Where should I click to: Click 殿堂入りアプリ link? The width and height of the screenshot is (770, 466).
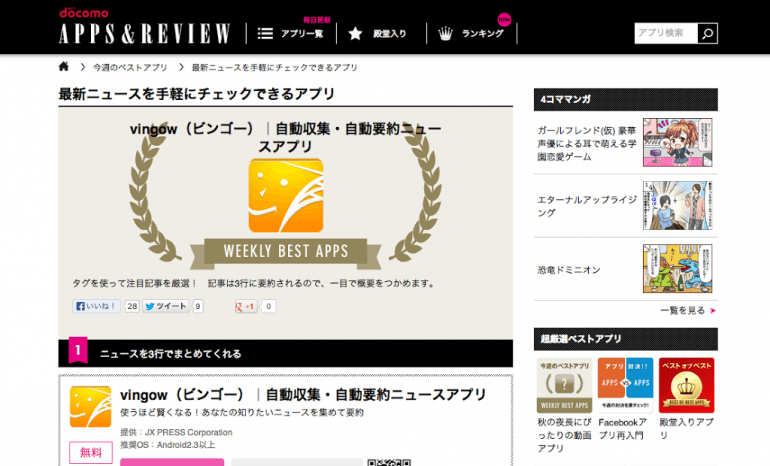point(686,429)
